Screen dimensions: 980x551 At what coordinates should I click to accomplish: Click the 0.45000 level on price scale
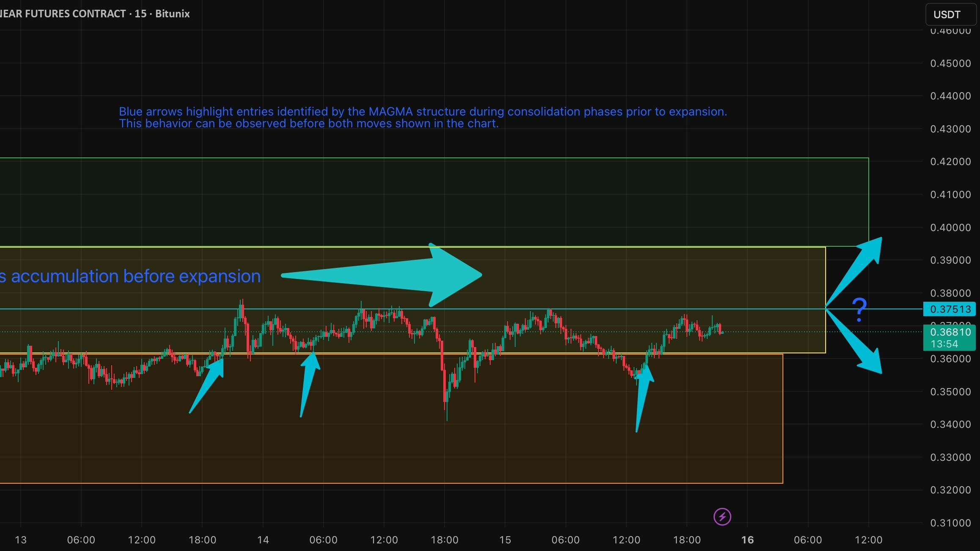point(950,63)
